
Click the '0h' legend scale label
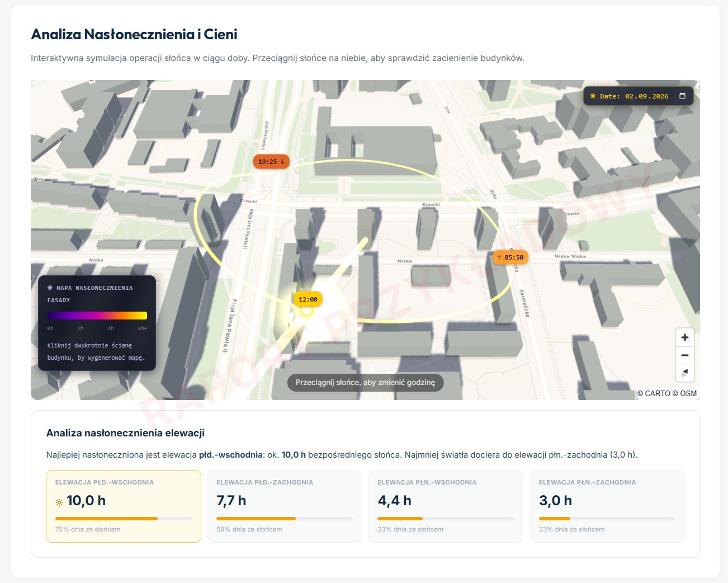(x=50, y=328)
